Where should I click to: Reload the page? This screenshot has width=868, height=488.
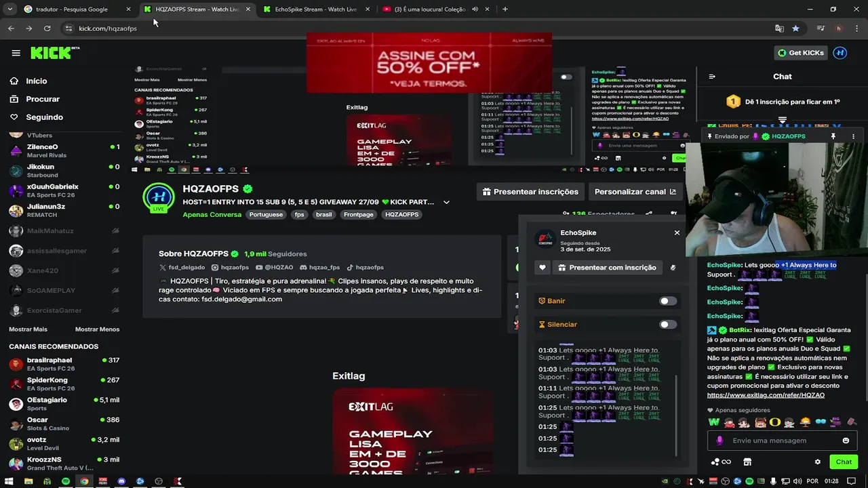pyautogui.click(x=47, y=28)
